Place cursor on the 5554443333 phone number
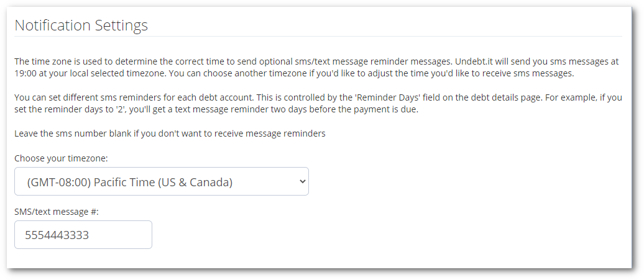 tap(57, 235)
